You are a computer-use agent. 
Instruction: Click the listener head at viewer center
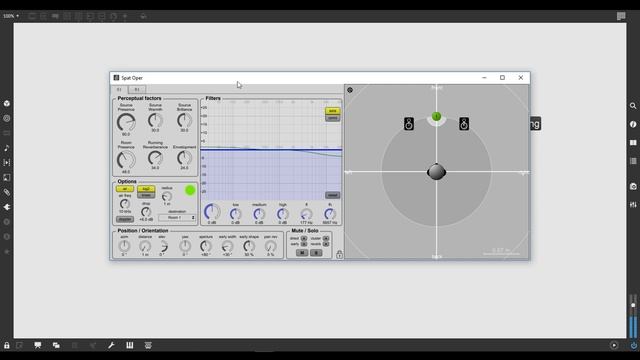(436, 172)
